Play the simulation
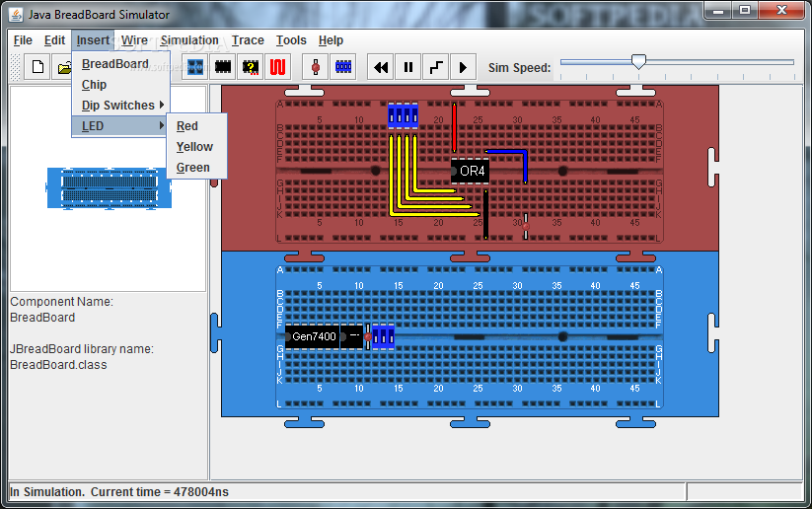 point(463,67)
